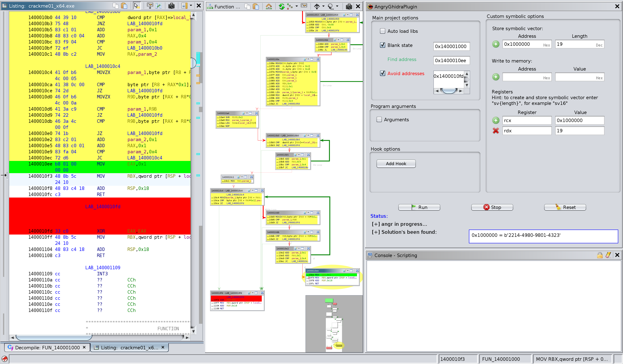The height and width of the screenshot is (364, 623).
Task: Click the avoid addresses horizontal scrollbar
Action: click(449, 91)
